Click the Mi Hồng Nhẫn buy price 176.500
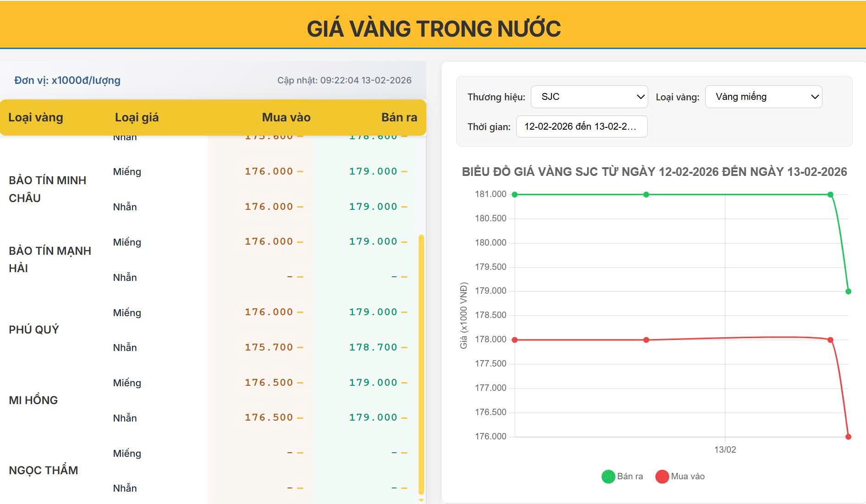 269,417
